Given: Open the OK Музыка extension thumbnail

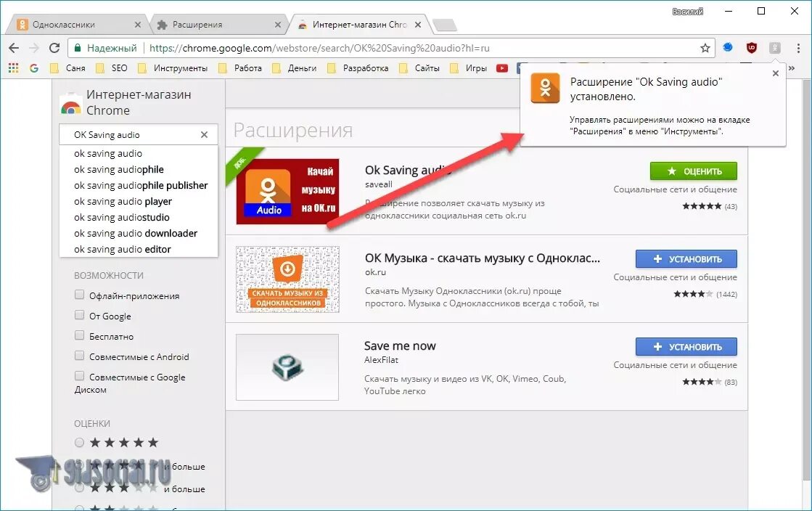Looking at the screenshot, I should point(287,279).
